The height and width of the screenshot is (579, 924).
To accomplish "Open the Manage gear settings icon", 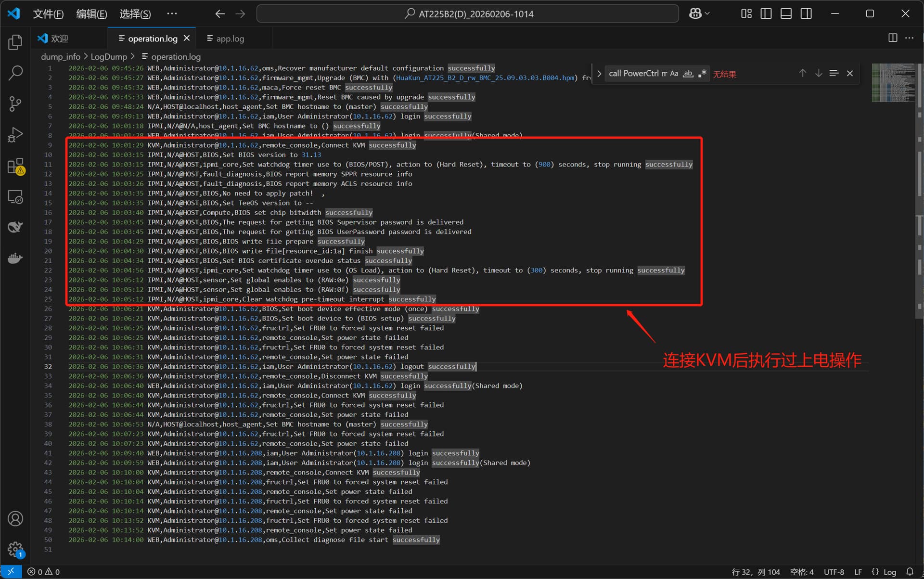I will 15,549.
